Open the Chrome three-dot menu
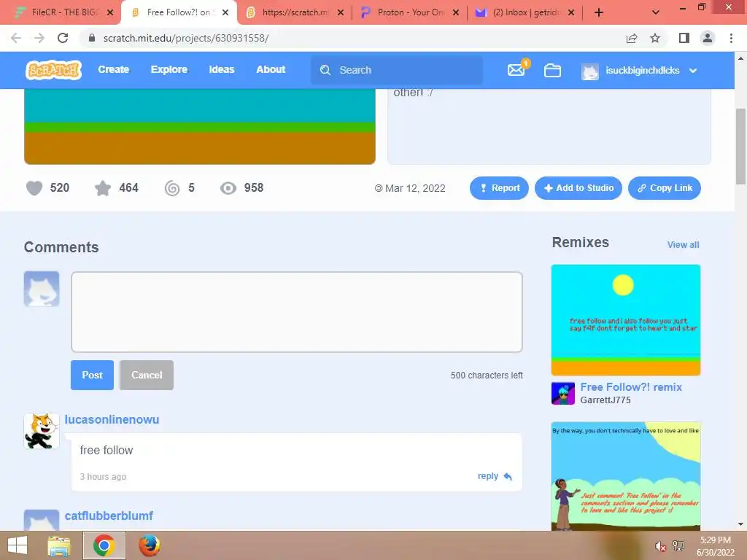The height and width of the screenshot is (560, 747). coord(731,38)
